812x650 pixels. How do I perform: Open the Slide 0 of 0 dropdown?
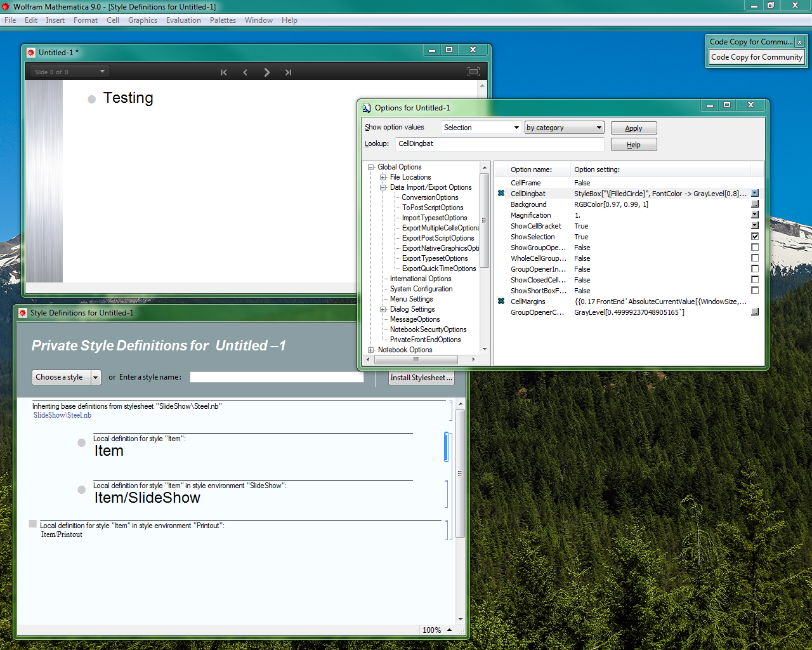click(x=70, y=72)
